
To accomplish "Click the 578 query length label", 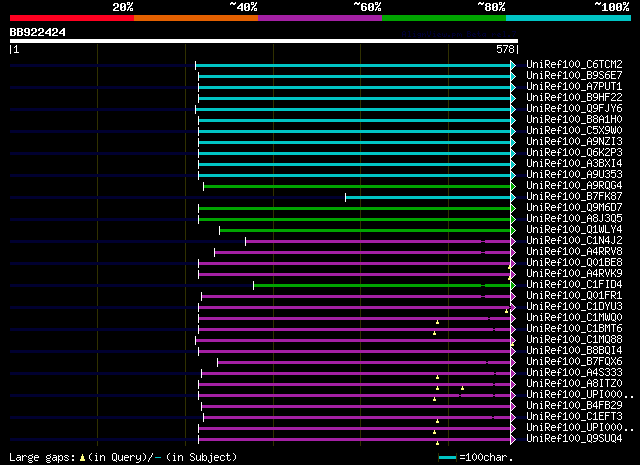I will tap(505, 49).
